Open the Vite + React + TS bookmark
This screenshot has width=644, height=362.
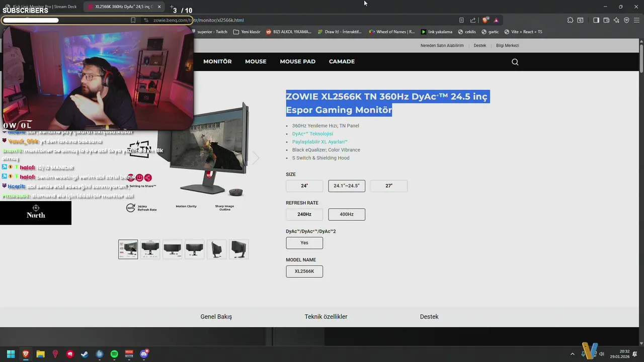[x=523, y=32]
